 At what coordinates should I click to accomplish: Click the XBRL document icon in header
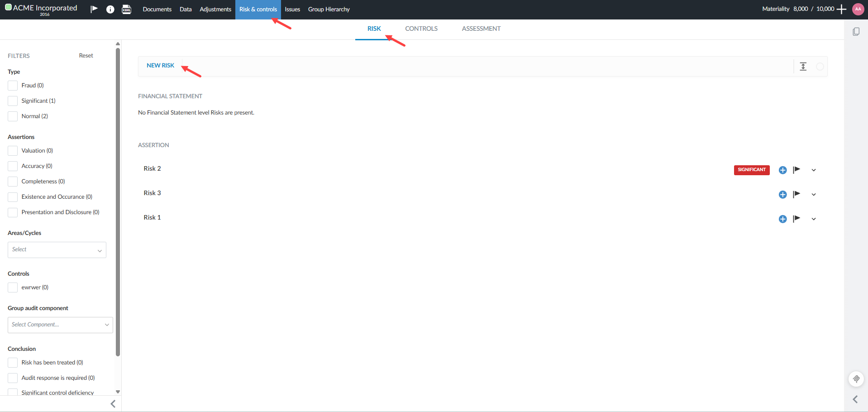[x=127, y=10]
